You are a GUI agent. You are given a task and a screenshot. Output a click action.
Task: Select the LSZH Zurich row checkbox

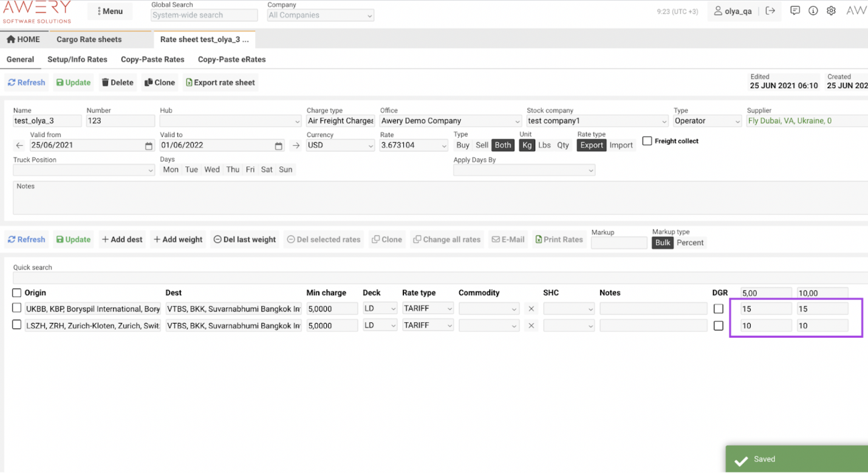[17, 325]
